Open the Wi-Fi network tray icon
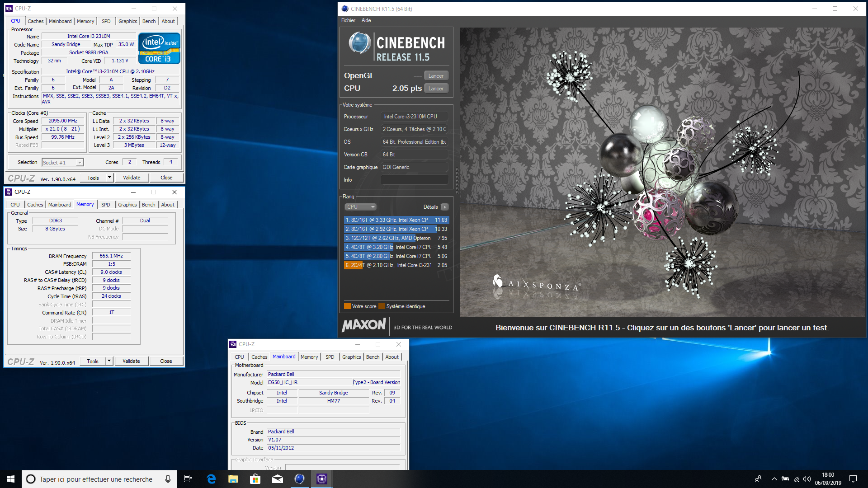Image resolution: width=868 pixels, height=488 pixels. pyautogui.click(x=797, y=479)
